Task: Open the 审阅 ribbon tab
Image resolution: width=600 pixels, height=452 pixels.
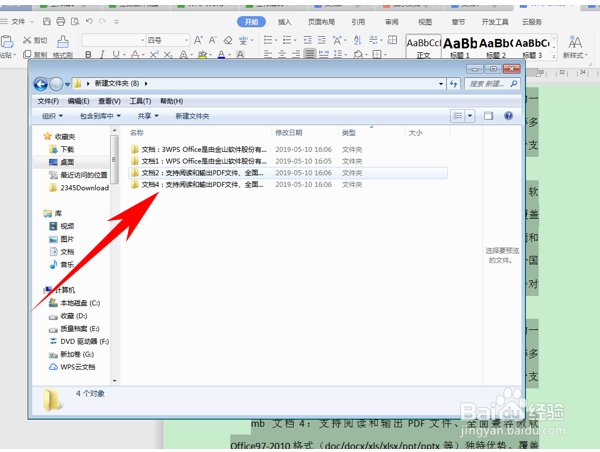Action: 391,22
